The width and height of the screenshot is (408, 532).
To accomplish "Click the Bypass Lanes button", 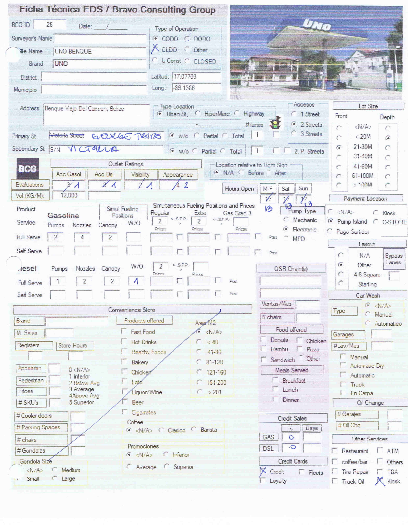I will 394,259.
